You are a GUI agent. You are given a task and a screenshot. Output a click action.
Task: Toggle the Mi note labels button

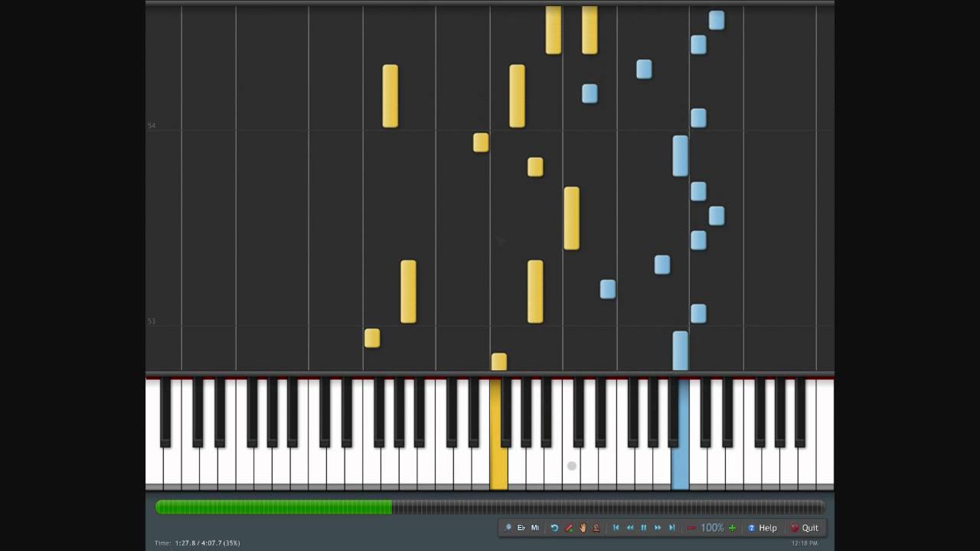pyautogui.click(x=535, y=528)
